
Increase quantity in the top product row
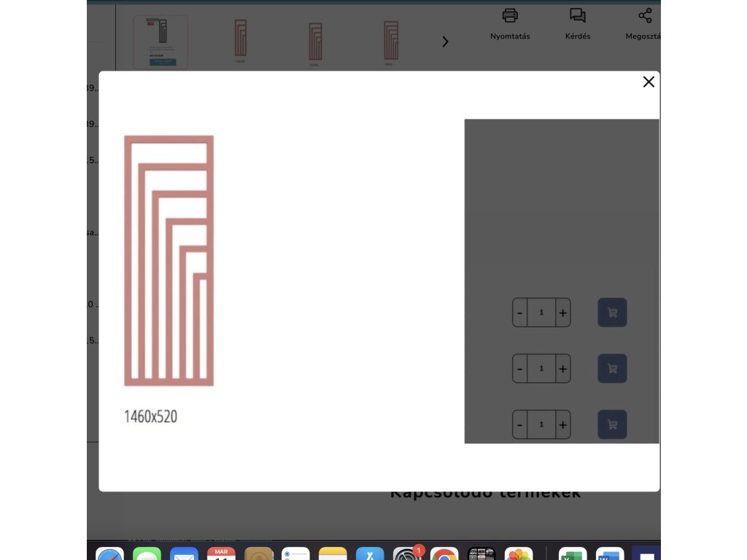tap(562, 313)
